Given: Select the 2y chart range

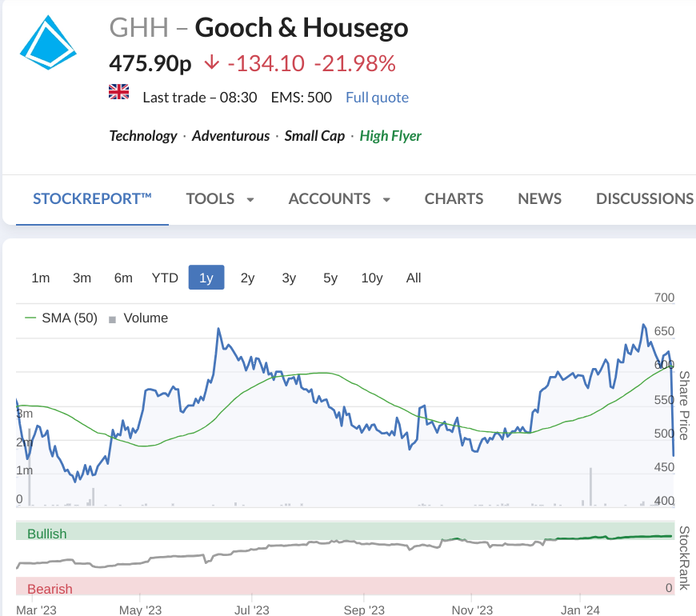Looking at the screenshot, I should tap(247, 278).
